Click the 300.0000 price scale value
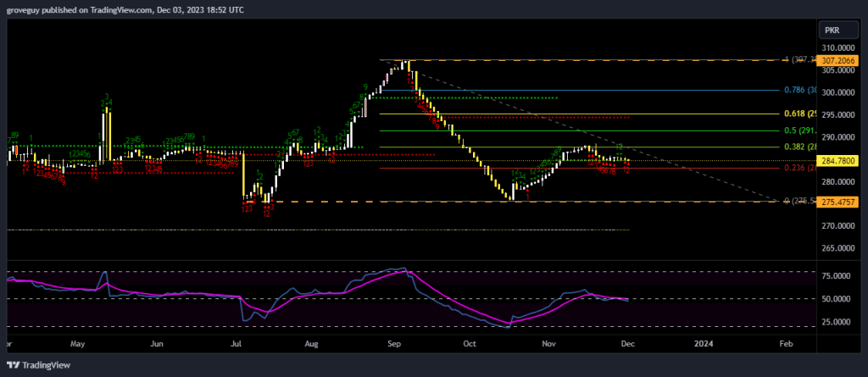The width and height of the screenshot is (868, 377). pyautogui.click(x=839, y=92)
